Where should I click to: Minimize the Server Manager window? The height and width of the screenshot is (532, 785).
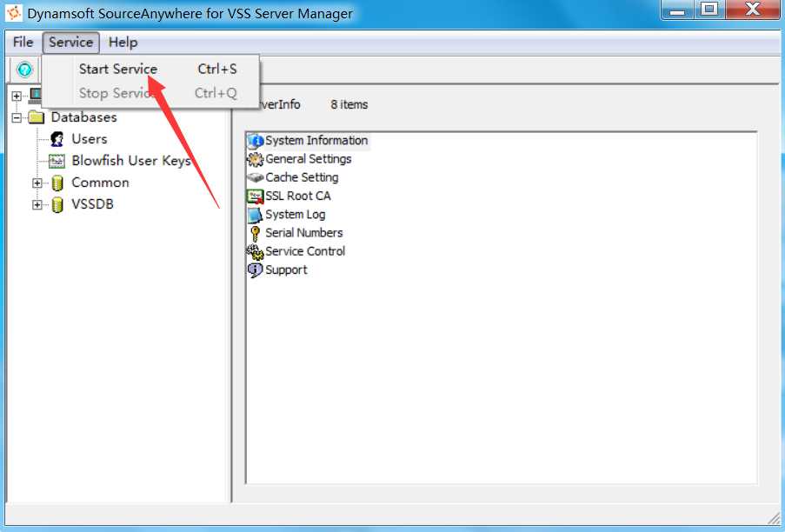click(677, 10)
